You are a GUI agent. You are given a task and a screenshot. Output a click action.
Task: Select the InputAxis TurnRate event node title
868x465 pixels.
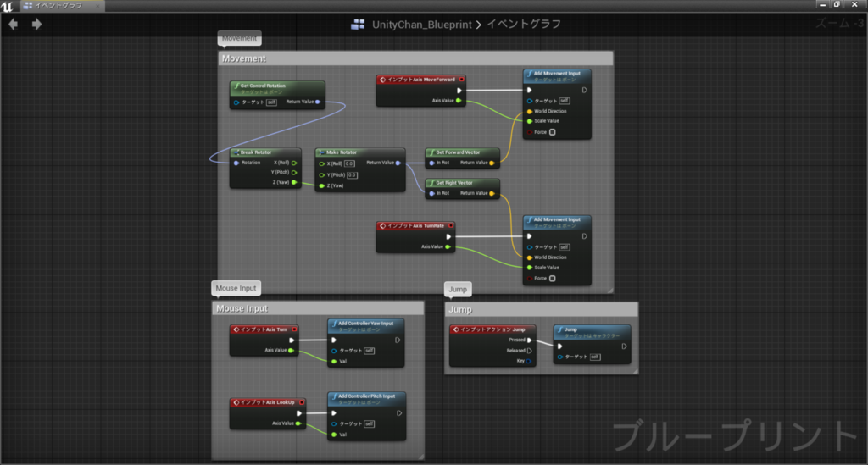click(415, 226)
